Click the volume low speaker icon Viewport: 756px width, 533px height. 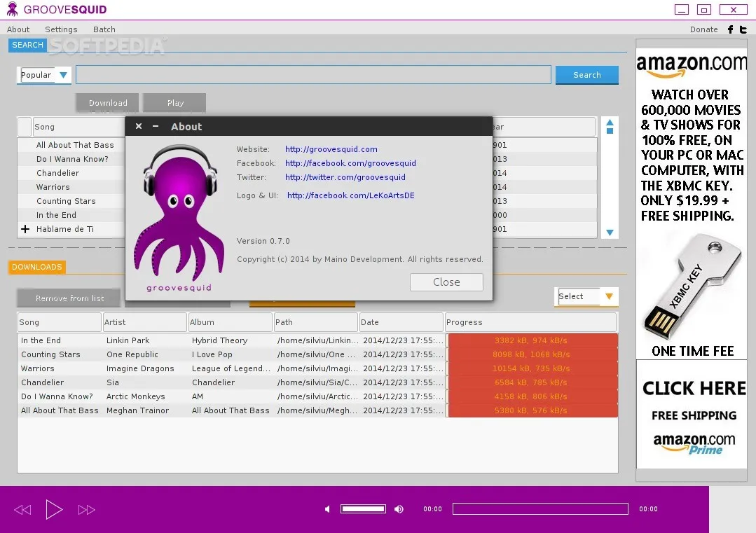[x=327, y=509]
